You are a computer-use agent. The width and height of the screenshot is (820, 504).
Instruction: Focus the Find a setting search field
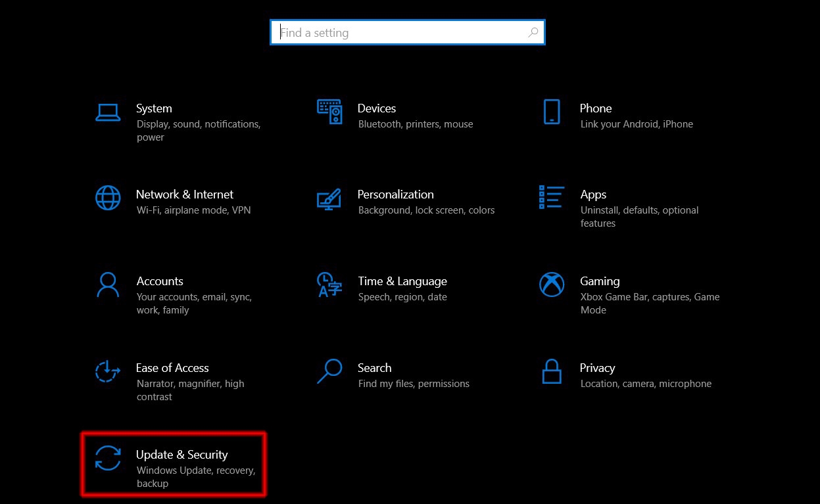(408, 32)
